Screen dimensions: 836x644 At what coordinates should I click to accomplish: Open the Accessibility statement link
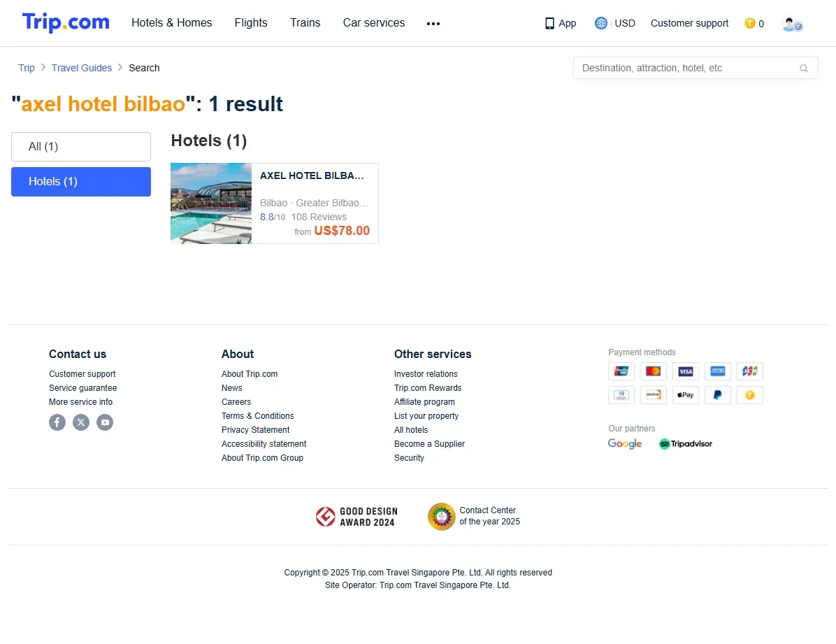pyautogui.click(x=264, y=444)
